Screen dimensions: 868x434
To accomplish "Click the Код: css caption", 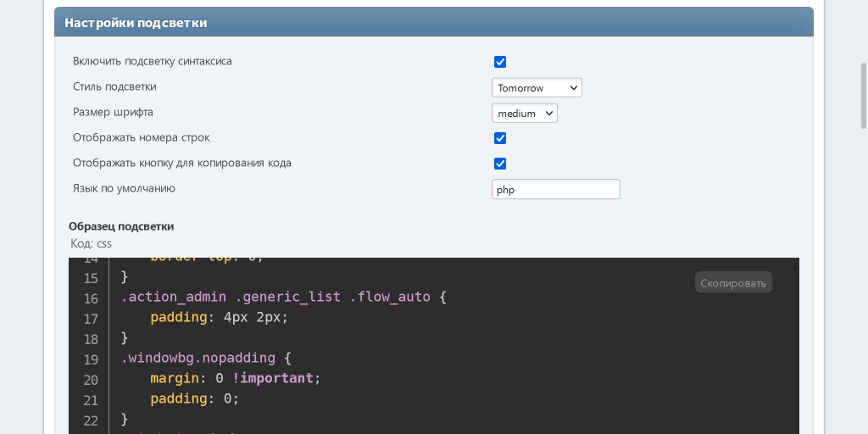I will coord(91,243).
